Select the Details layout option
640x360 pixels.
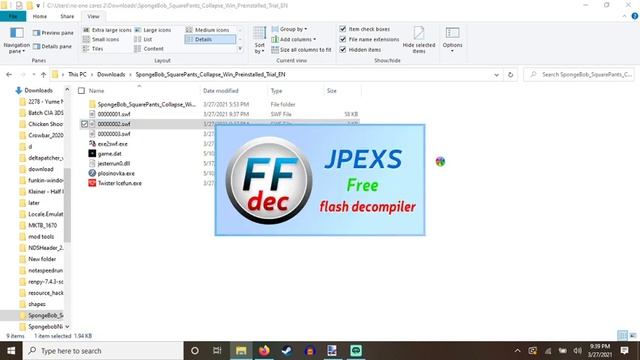point(210,39)
